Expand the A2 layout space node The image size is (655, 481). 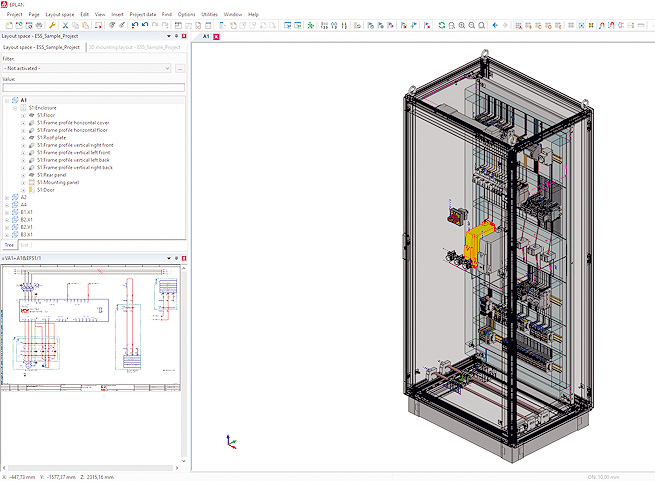[7, 198]
